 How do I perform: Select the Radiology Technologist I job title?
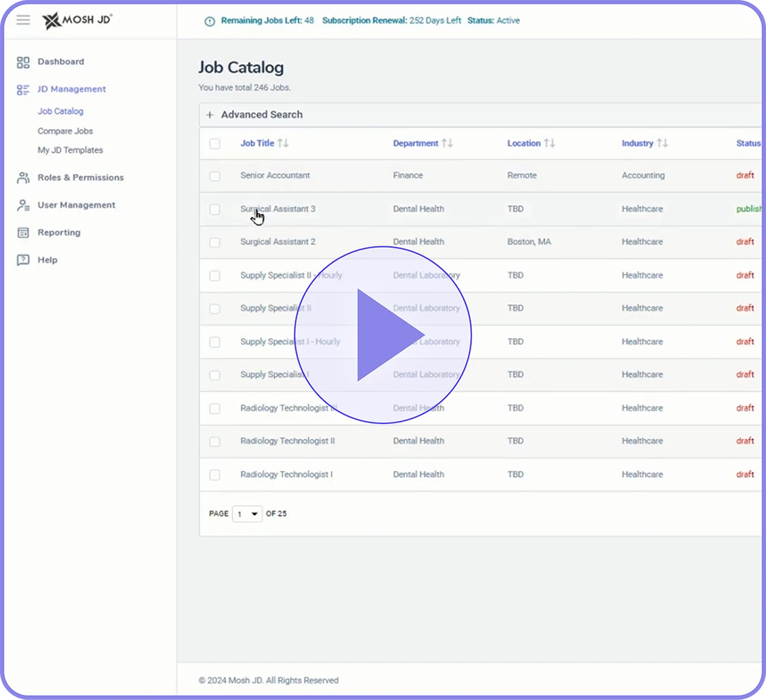[287, 474]
